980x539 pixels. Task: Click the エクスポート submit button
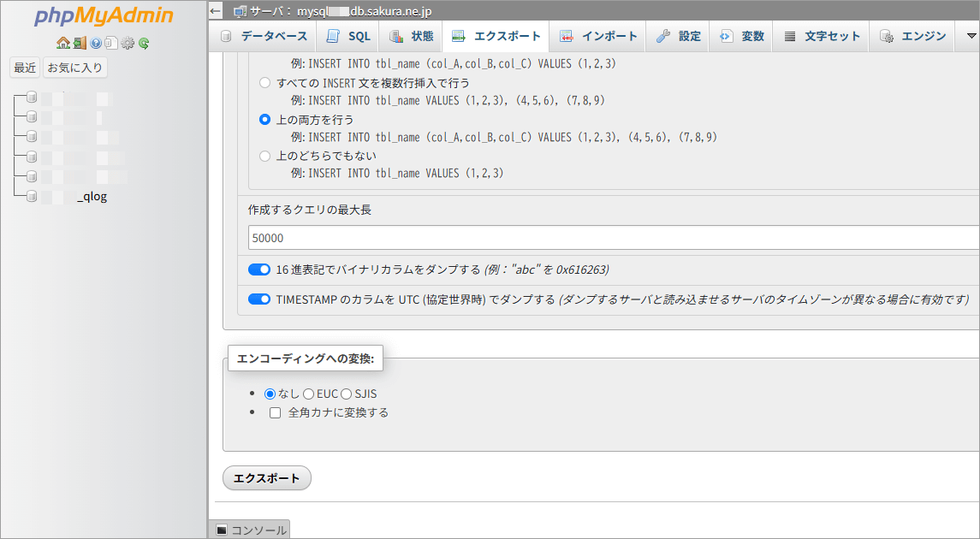tap(267, 477)
